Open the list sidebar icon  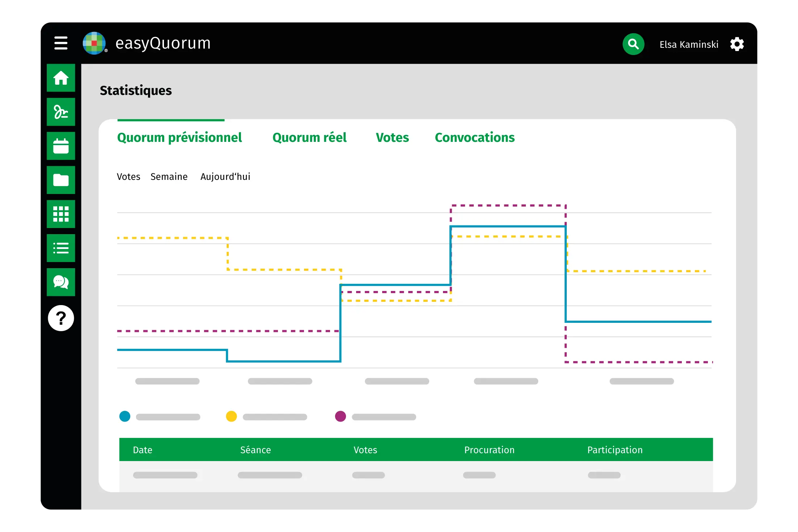click(x=61, y=248)
